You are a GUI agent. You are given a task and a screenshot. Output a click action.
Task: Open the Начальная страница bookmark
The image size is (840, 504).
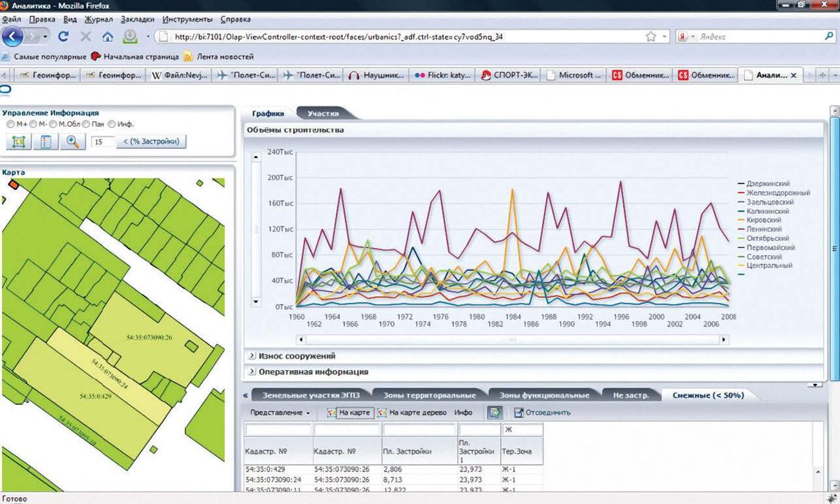pyautogui.click(x=135, y=56)
